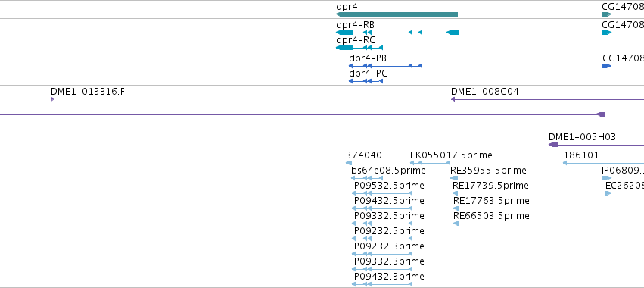
Task: Click the EC26208 arrow glyph
Action: pyautogui.click(x=608, y=193)
